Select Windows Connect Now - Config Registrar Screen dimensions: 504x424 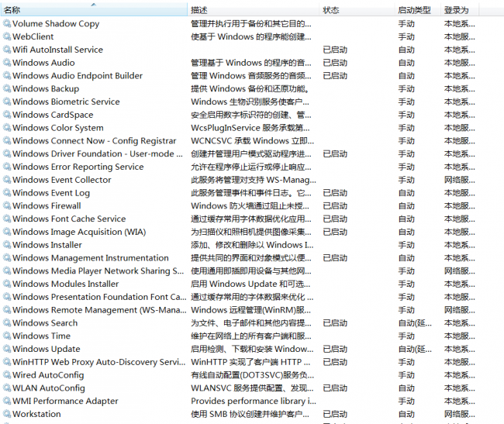95,141
